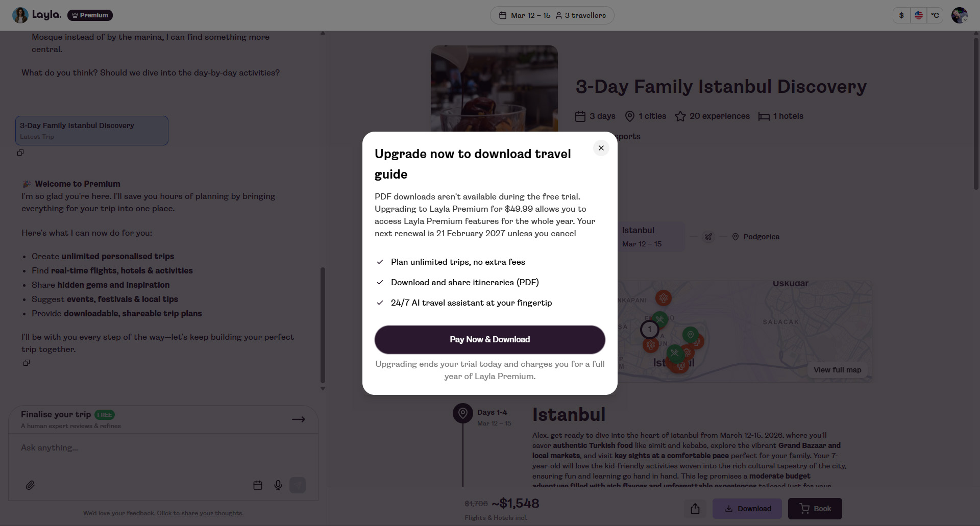Click the Download itinerary button

point(747,509)
